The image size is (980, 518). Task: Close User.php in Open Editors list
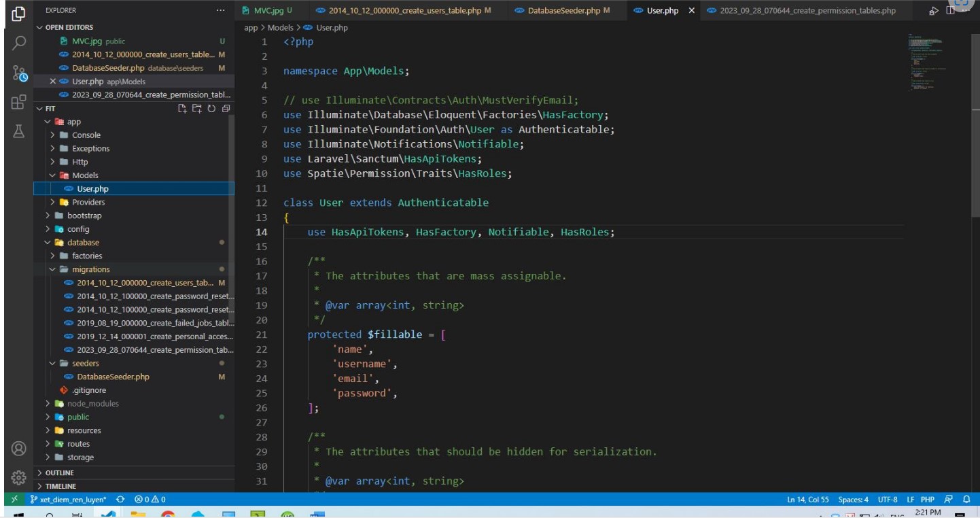53,82
